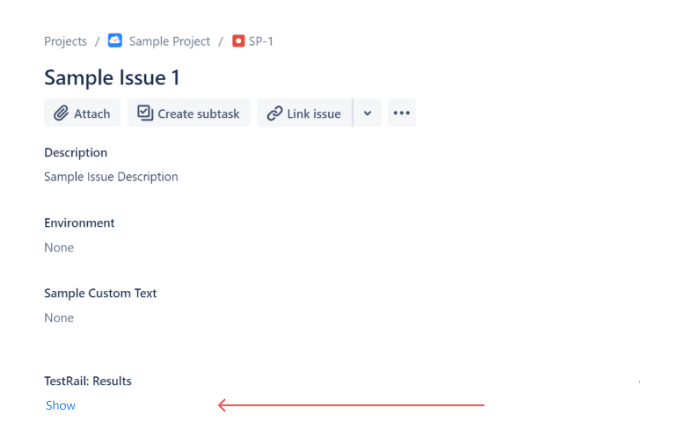This screenshot has width=699, height=445.
Task: Edit the Sample Issue 1 title
Action: point(112,78)
